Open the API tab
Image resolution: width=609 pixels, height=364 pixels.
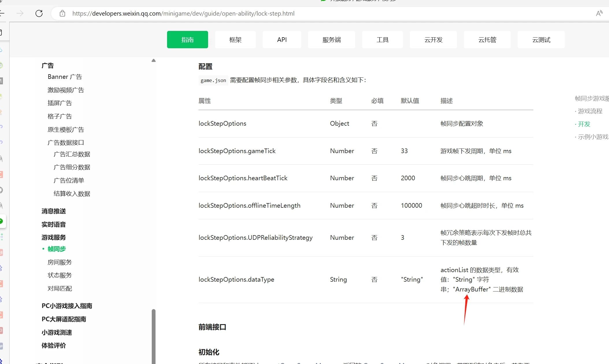click(282, 40)
